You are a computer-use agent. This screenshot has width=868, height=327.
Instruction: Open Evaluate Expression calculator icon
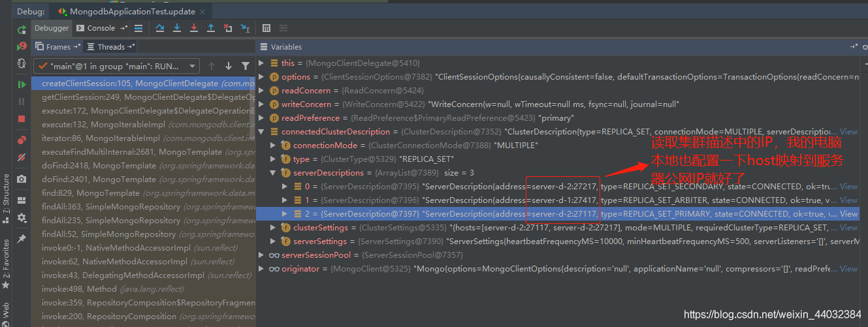point(266,28)
